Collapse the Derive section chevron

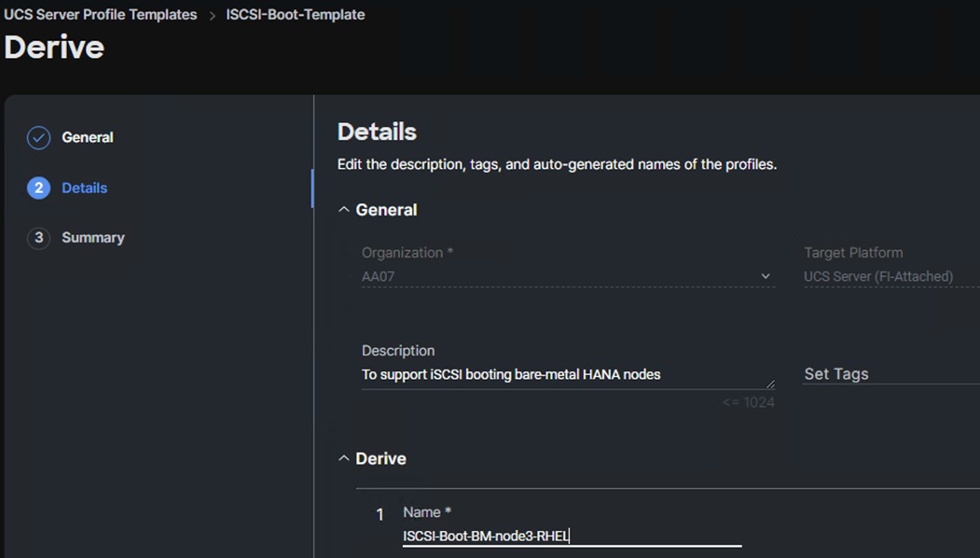click(344, 458)
